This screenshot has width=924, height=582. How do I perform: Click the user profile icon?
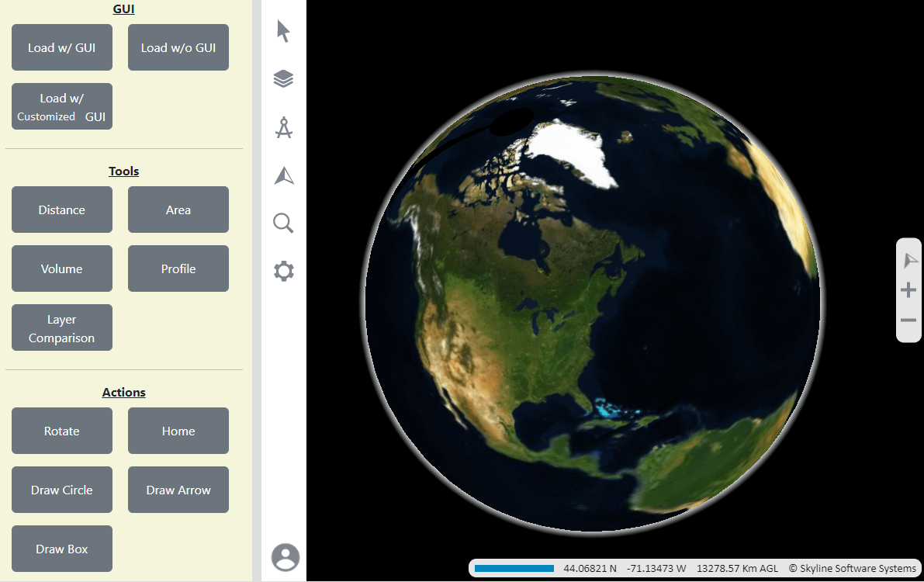(x=285, y=557)
